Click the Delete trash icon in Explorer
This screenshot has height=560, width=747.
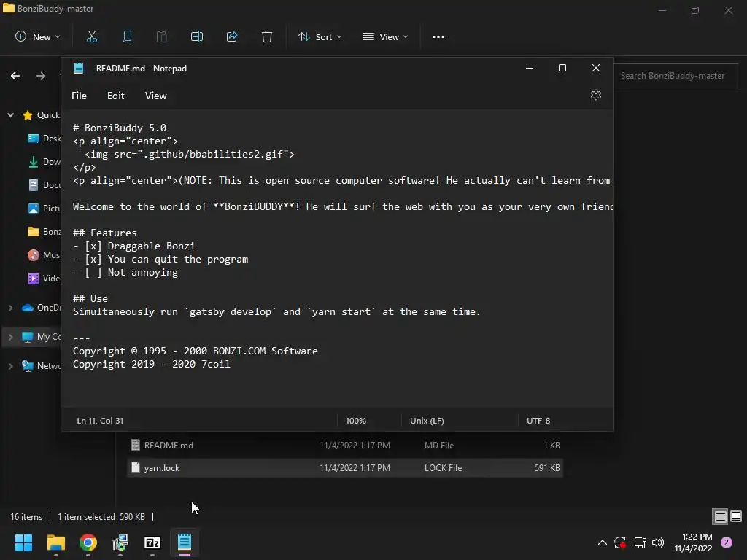click(267, 36)
